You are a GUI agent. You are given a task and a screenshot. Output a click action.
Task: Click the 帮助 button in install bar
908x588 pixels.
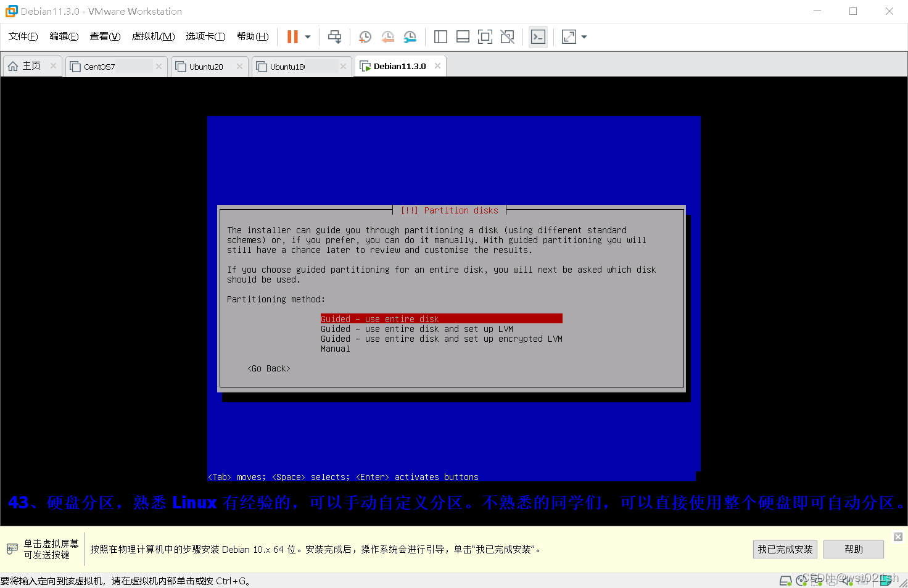coord(854,549)
